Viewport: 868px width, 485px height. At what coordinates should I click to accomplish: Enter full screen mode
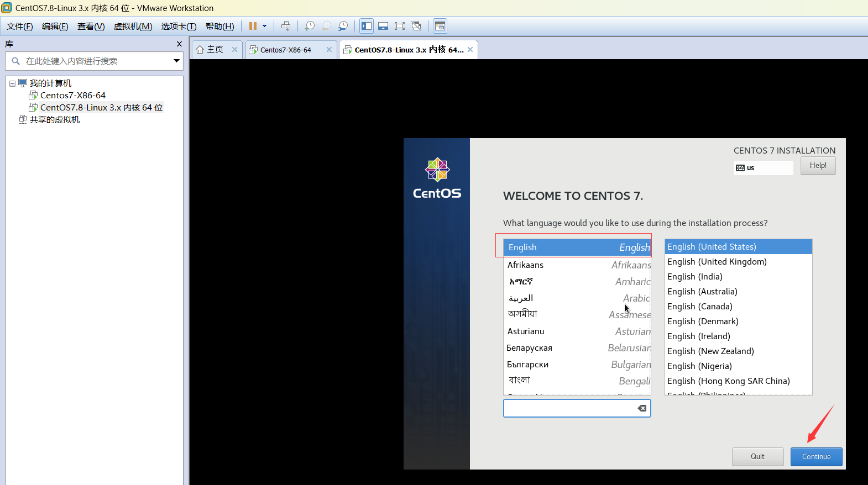[x=400, y=26]
